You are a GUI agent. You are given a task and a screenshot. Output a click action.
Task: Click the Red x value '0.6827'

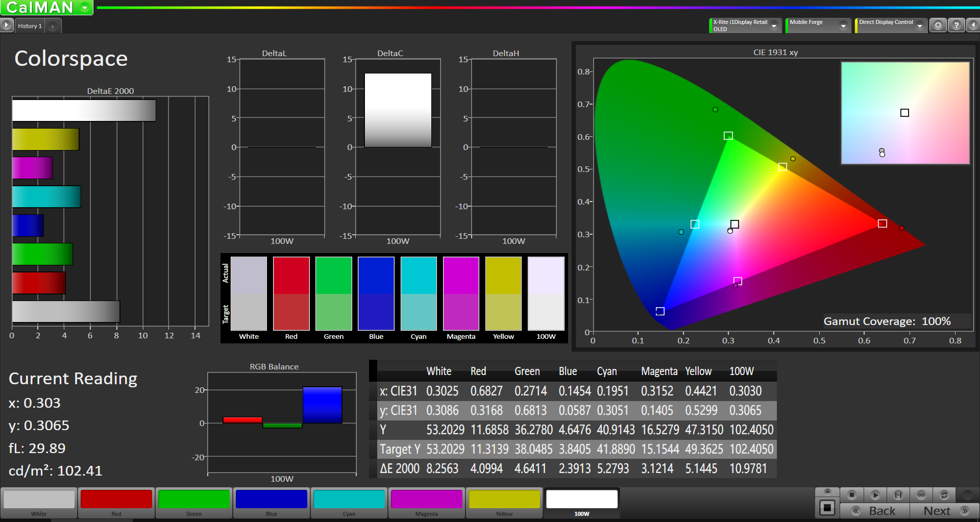486,391
